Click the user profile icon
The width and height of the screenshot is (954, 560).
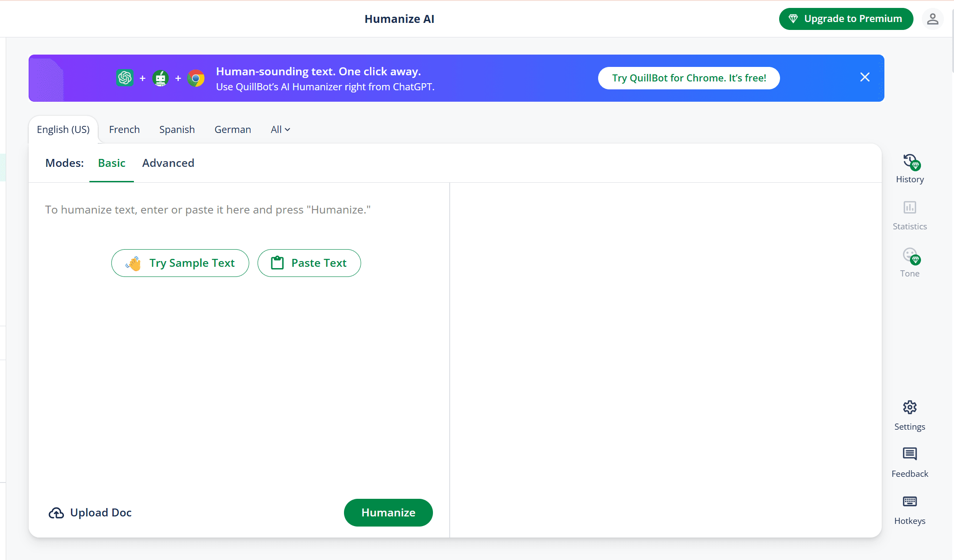933,19
